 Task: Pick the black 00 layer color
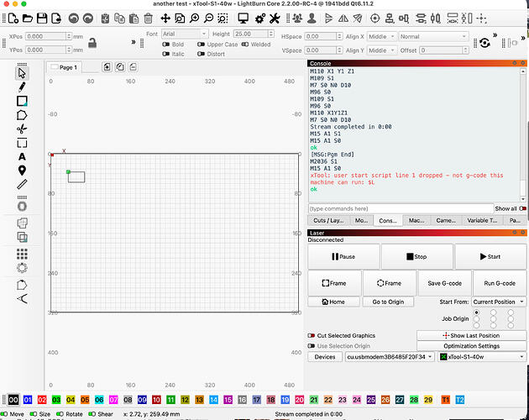click(13, 400)
